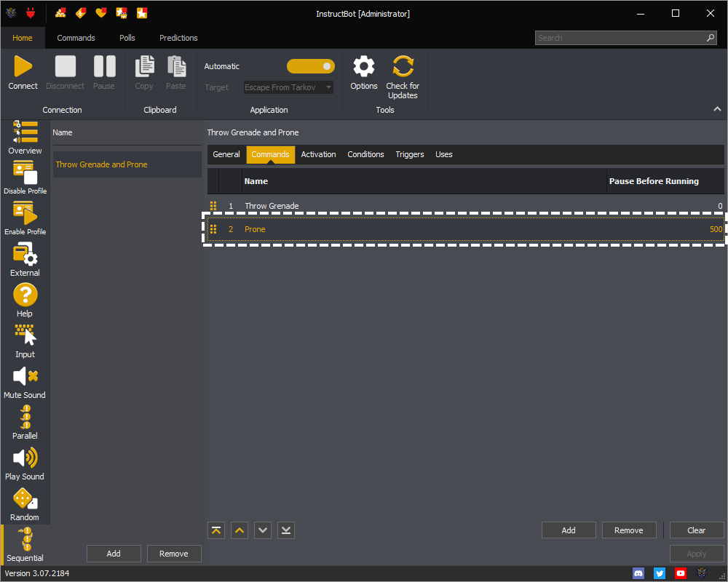
Task: Switch to the Uses tab
Action: tap(444, 154)
